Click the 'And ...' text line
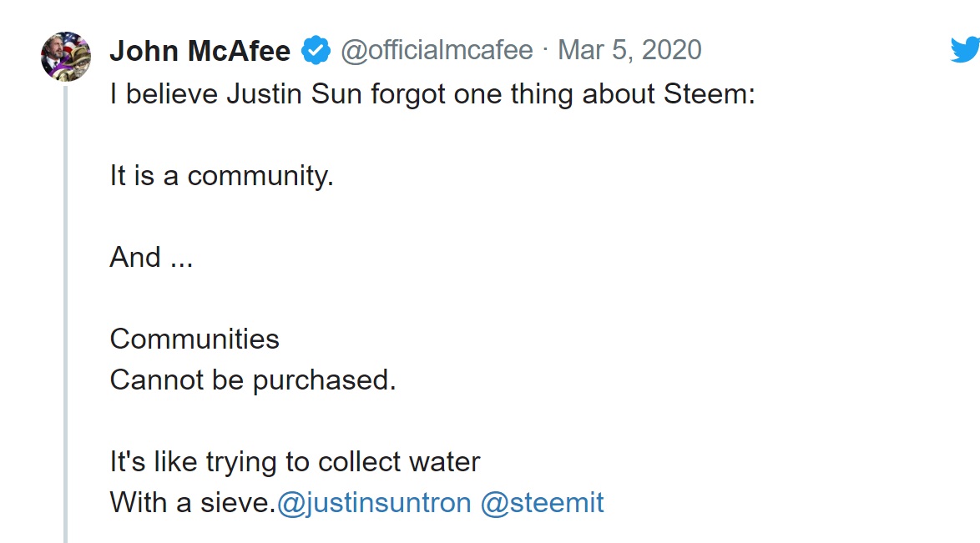The height and width of the screenshot is (543, 980). (151, 258)
